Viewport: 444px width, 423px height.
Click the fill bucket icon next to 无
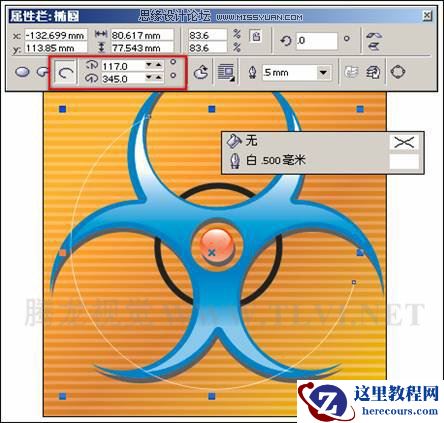point(234,141)
